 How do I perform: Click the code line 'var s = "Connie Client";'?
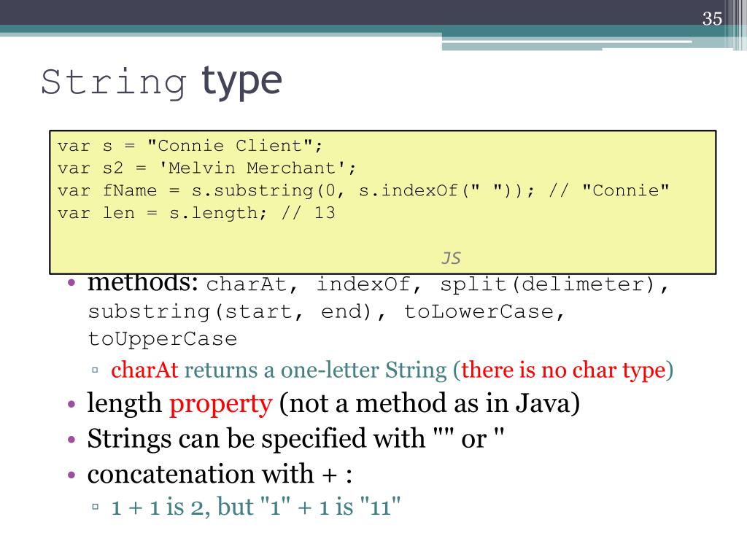coord(190,146)
